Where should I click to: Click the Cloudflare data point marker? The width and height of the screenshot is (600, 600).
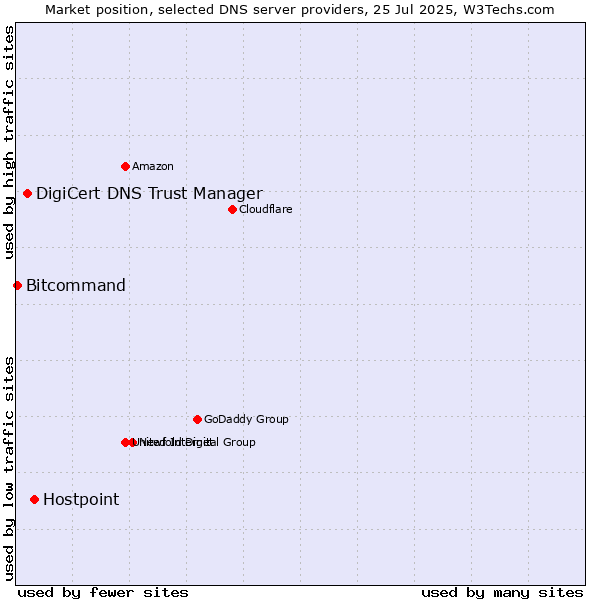(x=232, y=210)
